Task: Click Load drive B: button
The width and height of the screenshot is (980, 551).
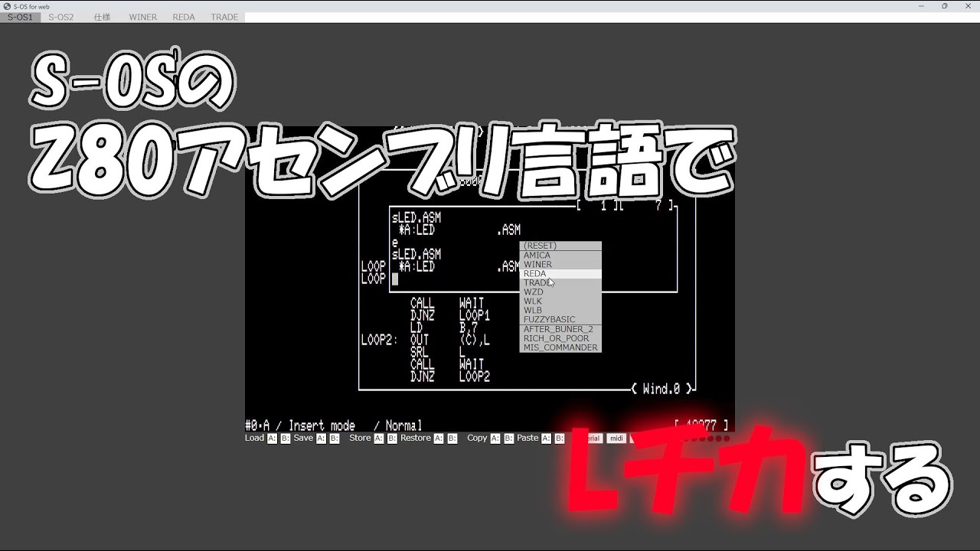Action: click(286, 439)
